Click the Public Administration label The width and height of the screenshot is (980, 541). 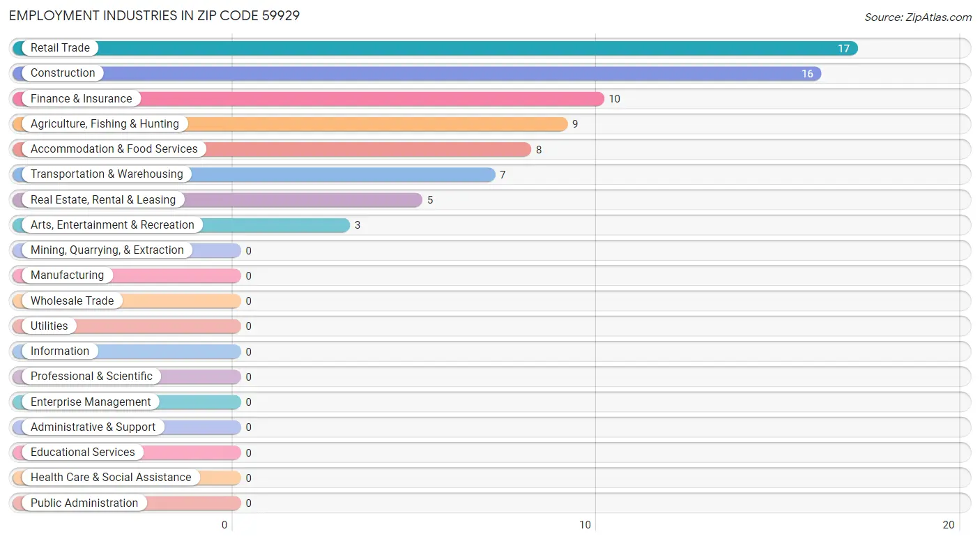click(x=84, y=503)
